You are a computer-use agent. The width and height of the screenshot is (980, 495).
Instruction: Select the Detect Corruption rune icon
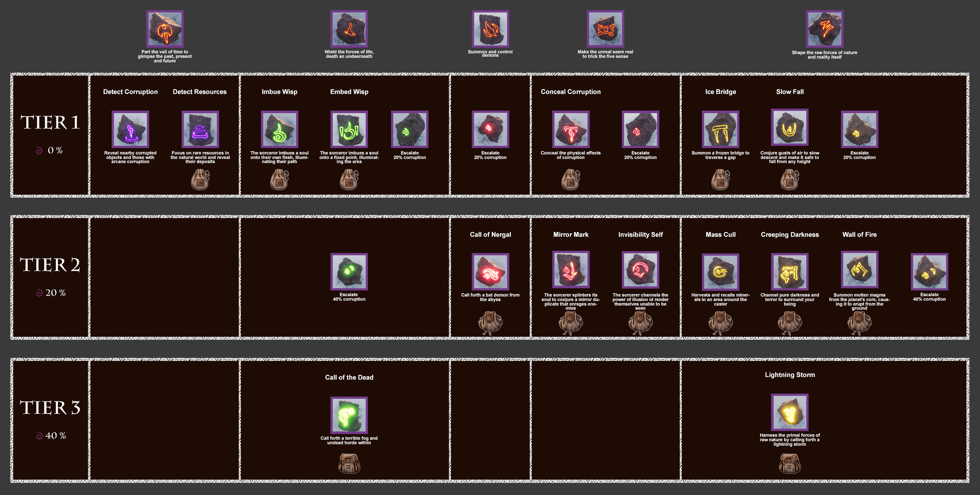point(130,129)
